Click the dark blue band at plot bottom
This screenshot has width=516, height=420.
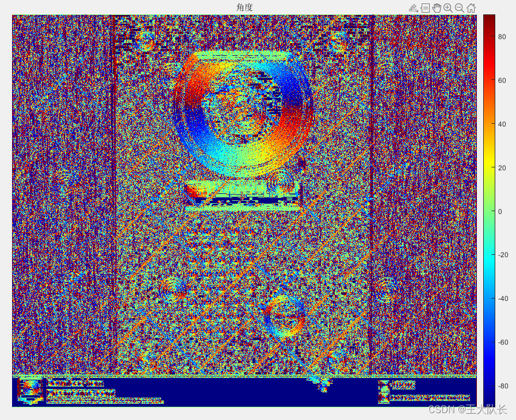pyautogui.click(x=244, y=392)
